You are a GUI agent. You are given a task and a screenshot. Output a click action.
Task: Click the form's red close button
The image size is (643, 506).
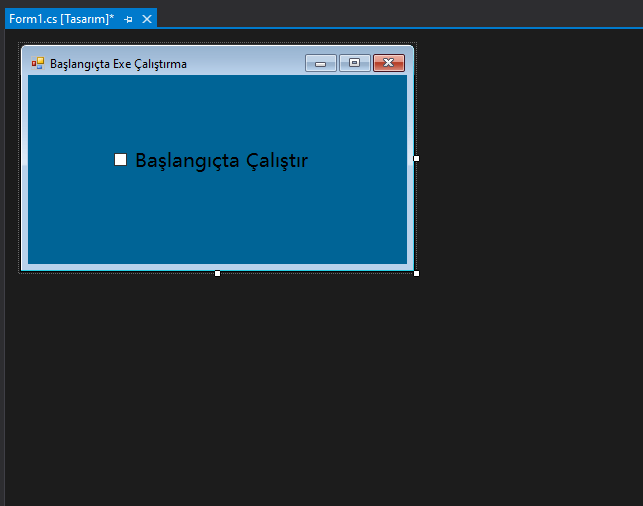click(x=389, y=63)
